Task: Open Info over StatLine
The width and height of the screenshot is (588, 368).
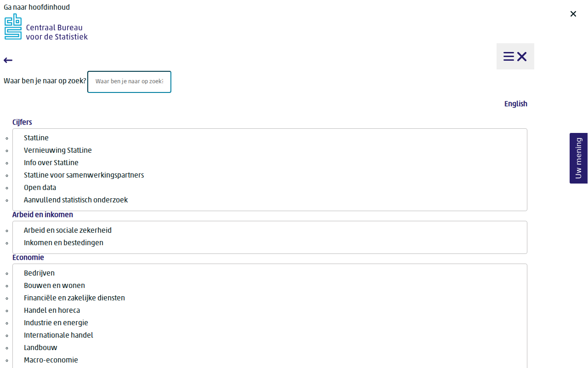Action: pyautogui.click(x=51, y=162)
